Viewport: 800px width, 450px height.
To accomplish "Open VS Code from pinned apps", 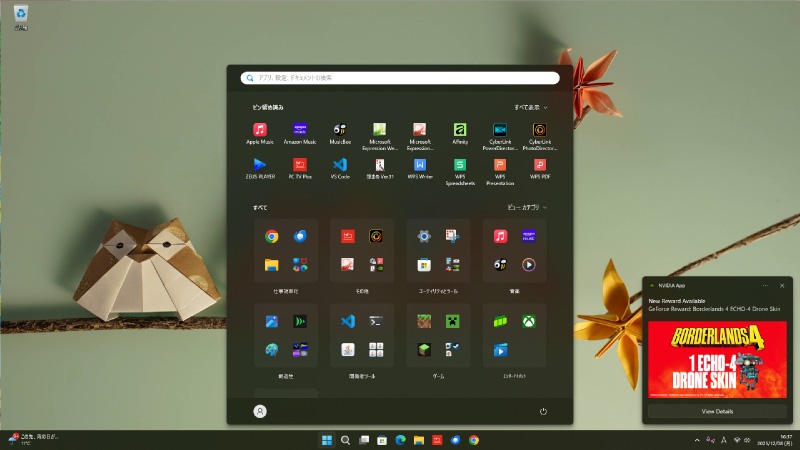I will point(339,165).
